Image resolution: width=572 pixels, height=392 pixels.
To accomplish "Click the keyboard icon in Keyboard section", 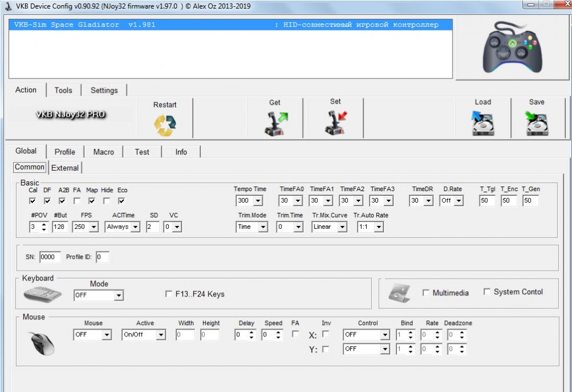I will pos(42,294).
